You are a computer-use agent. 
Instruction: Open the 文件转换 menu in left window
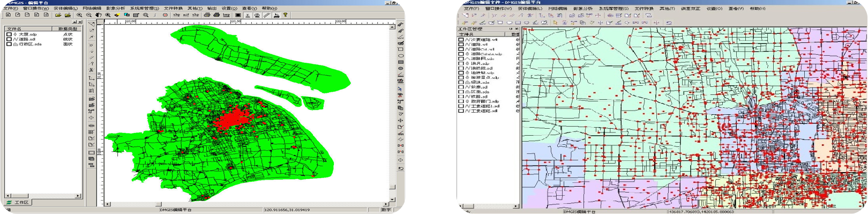[x=173, y=9]
